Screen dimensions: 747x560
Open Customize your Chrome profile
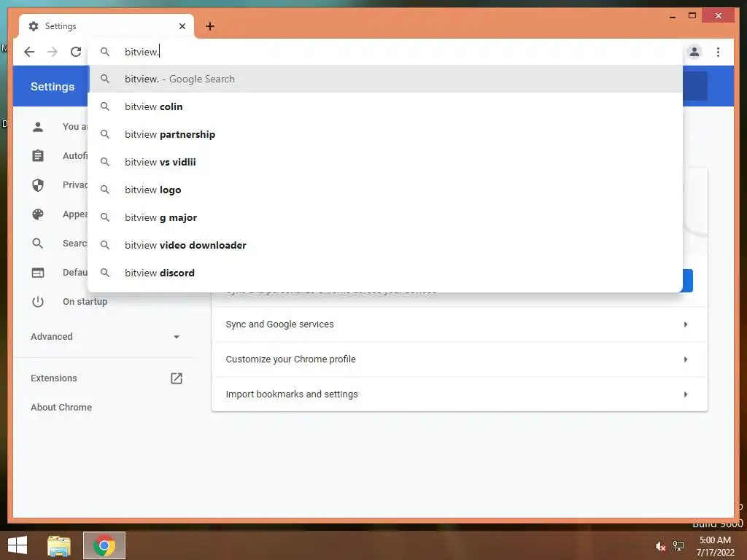(x=460, y=359)
